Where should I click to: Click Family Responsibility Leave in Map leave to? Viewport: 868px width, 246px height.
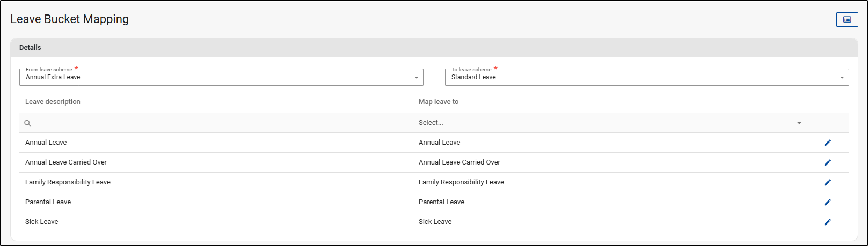461,182
